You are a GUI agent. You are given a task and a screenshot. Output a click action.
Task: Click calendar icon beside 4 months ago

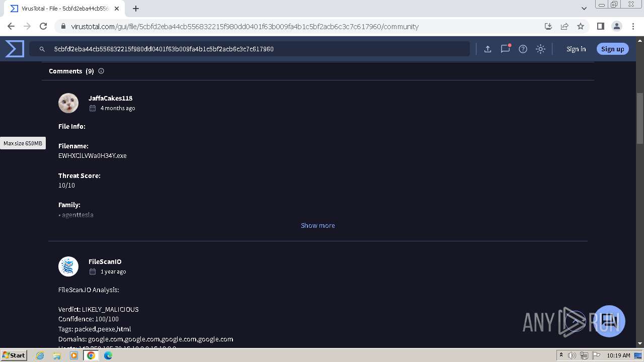93,108
